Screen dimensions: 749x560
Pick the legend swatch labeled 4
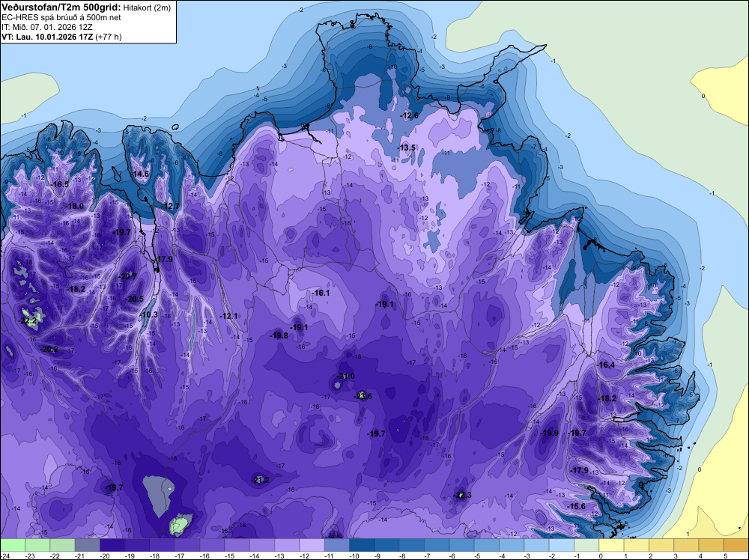(x=712, y=545)
